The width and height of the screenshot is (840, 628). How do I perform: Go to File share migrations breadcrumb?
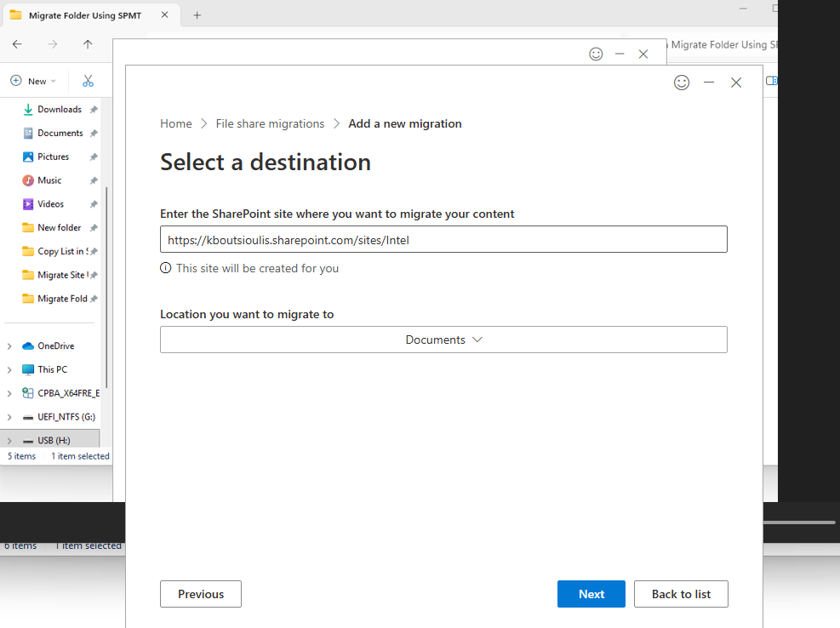tap(270, 123)
